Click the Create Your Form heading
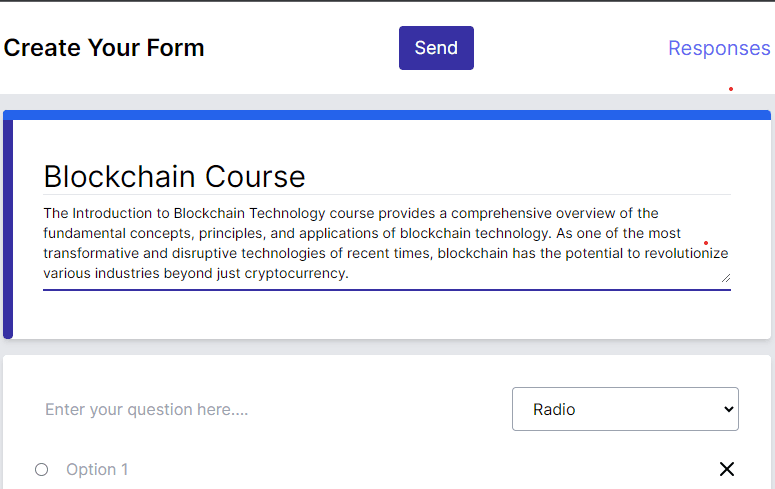This screenshot has height=489, width=775. tap(104, 48)
